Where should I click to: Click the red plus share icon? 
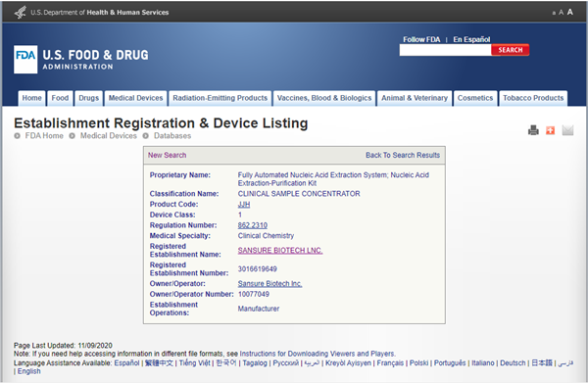point(550,130)
